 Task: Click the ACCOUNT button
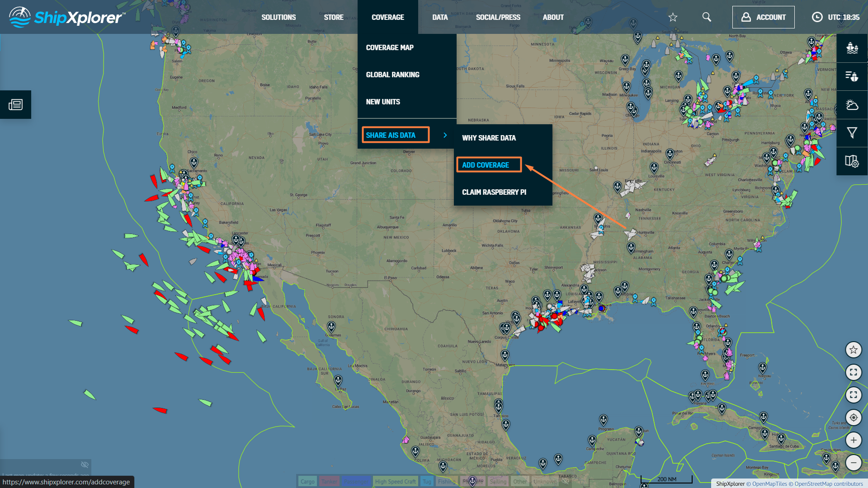point(763,17)
